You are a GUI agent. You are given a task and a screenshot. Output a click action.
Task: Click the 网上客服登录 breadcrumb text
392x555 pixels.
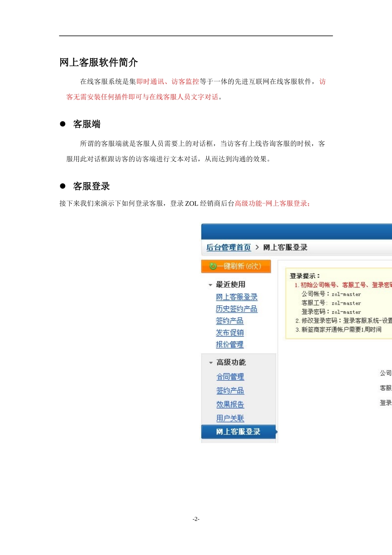point(285,247)
